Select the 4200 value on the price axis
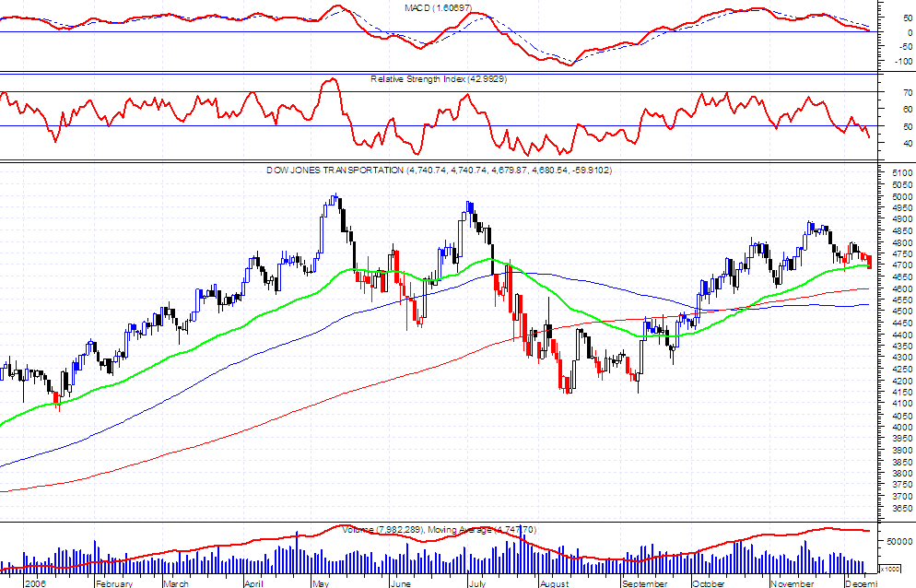The width and height of the screenshot is (916, 588). [x=902, y=381]
